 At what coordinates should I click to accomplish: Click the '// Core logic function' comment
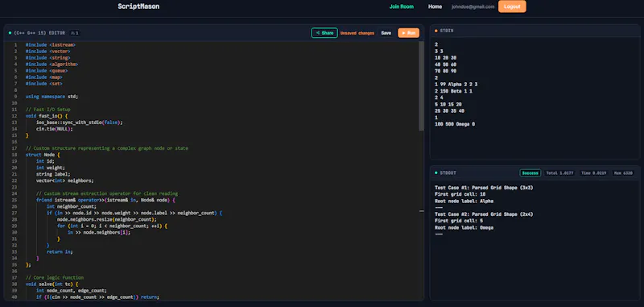(x=54, y=277)
